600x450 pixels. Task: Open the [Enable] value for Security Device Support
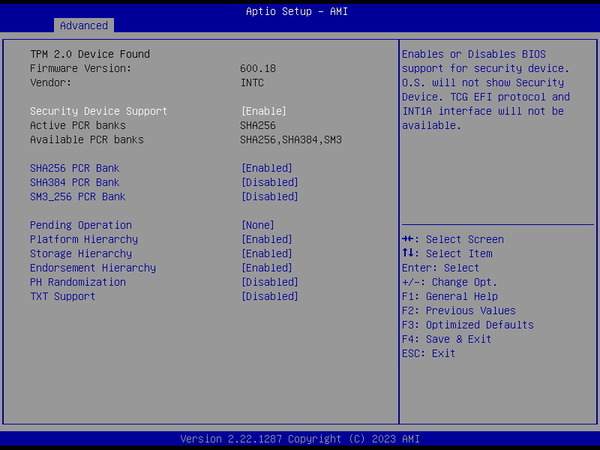(x=264, y=111)
